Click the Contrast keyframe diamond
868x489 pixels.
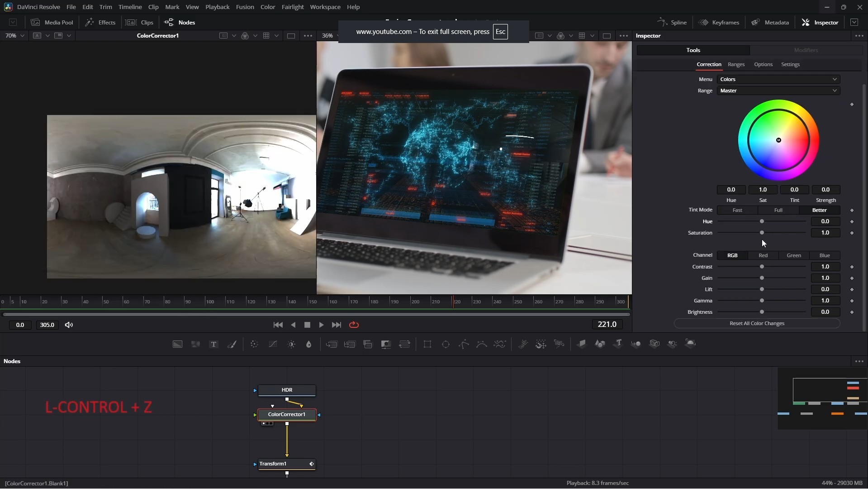(852, 267)
